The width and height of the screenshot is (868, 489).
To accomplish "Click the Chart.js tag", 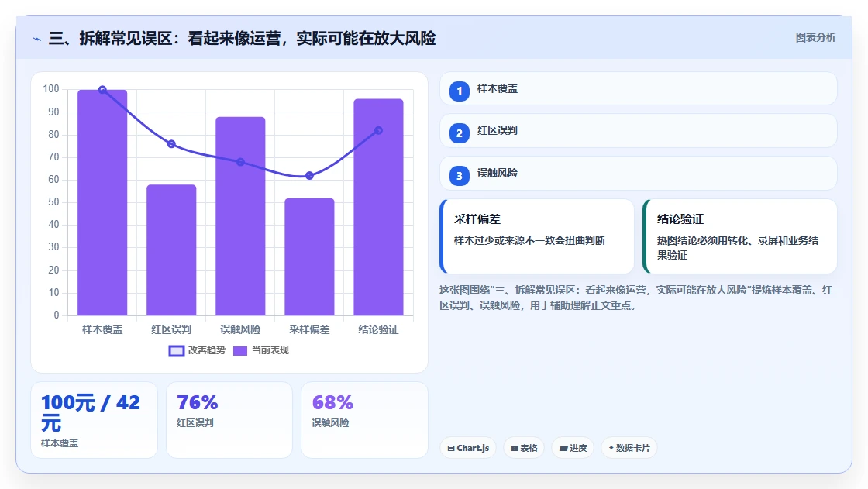I will 468,448.
